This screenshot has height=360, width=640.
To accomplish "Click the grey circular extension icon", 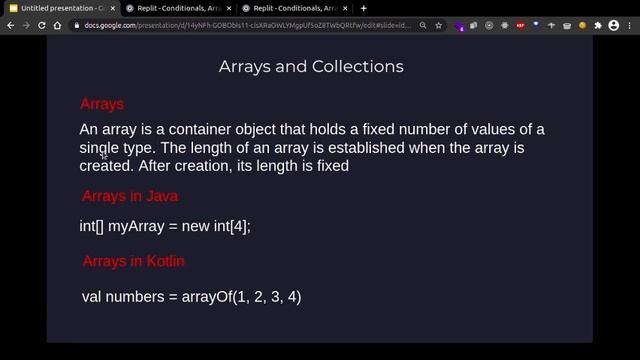I will [489, 25].
